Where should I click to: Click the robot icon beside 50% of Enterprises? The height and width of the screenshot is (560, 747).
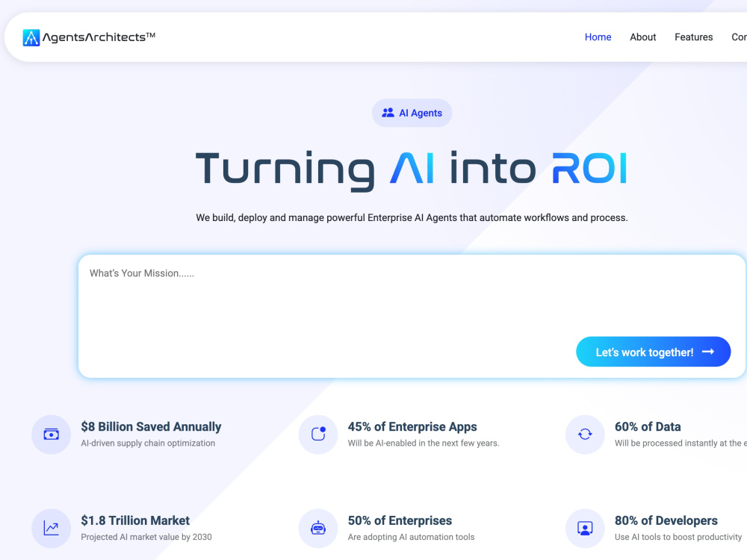tap(318, 528)
